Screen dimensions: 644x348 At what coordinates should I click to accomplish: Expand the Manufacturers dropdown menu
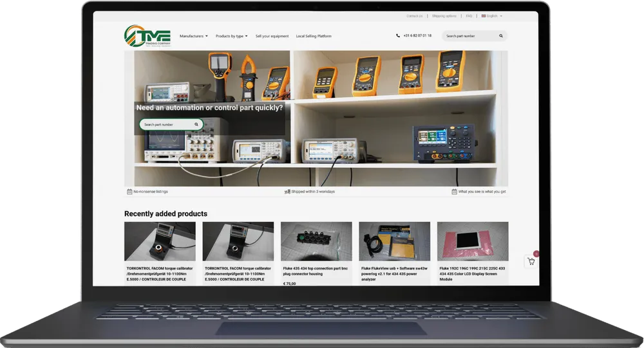(193, 36)
